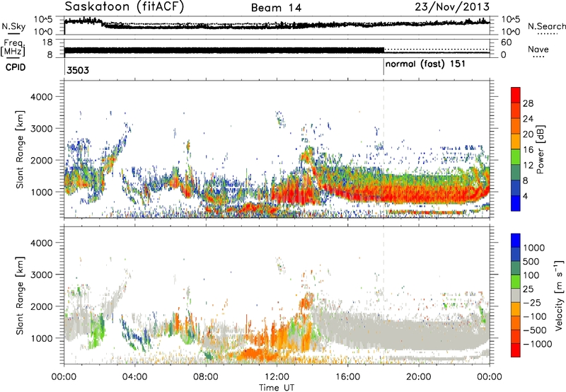Click the N.Search legend label

pos(547,26)
